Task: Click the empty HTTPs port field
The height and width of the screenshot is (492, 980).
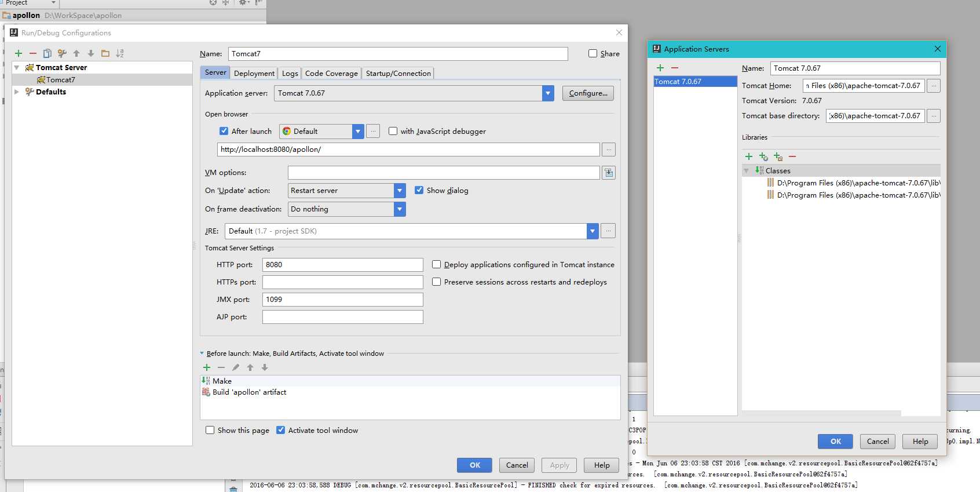Action: coord(343,282)
